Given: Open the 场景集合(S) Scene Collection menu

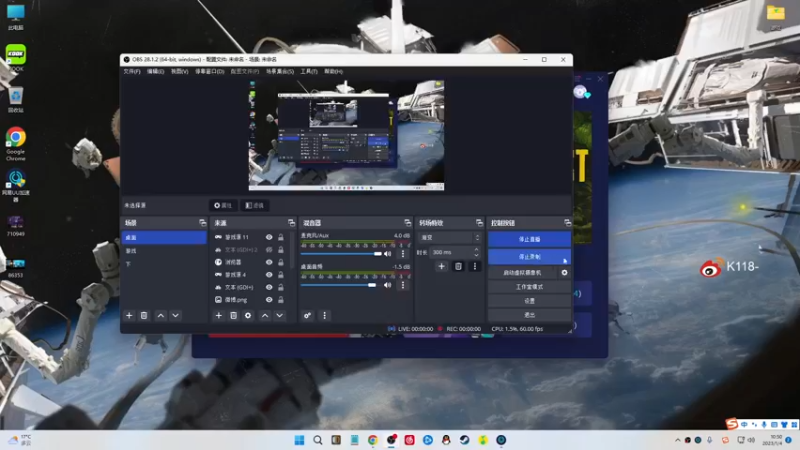Looking at the screenshot, I should [280, 71].
